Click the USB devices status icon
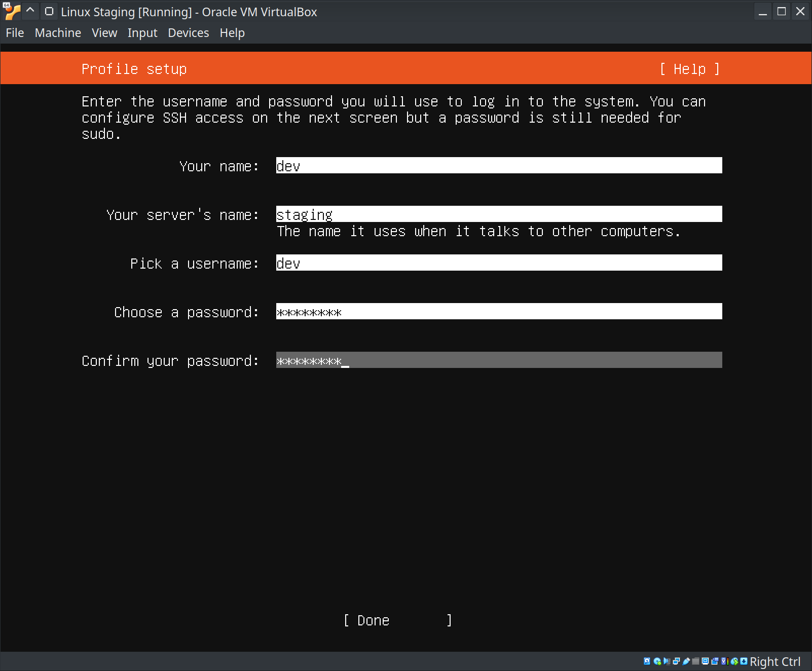 click(x=686, y=661)
